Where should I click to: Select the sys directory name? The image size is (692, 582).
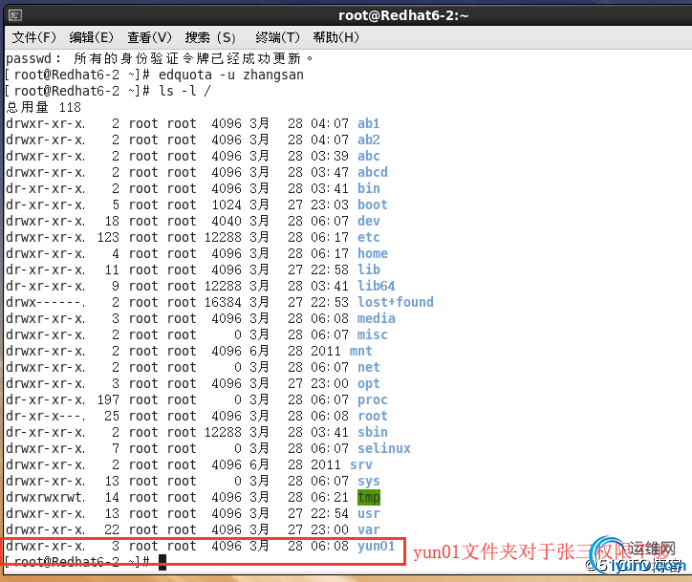369,481
